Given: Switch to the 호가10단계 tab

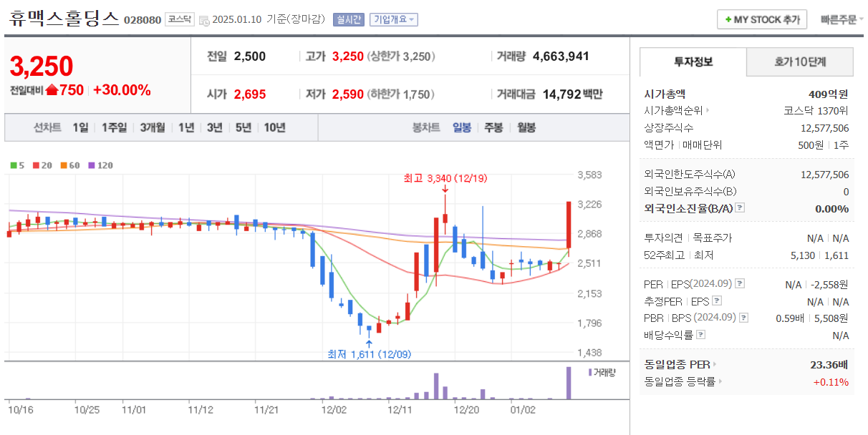Looking at the screenshot, I should tap(800, 62).
